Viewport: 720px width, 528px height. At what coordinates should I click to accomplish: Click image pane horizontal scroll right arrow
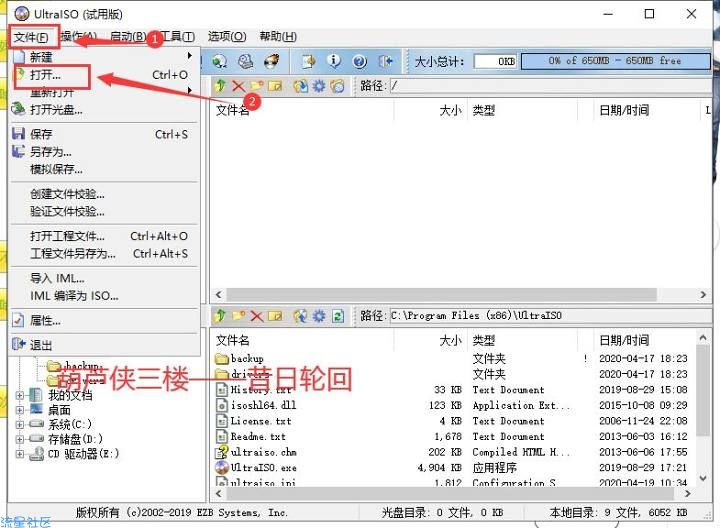click(x=703, y=295)
